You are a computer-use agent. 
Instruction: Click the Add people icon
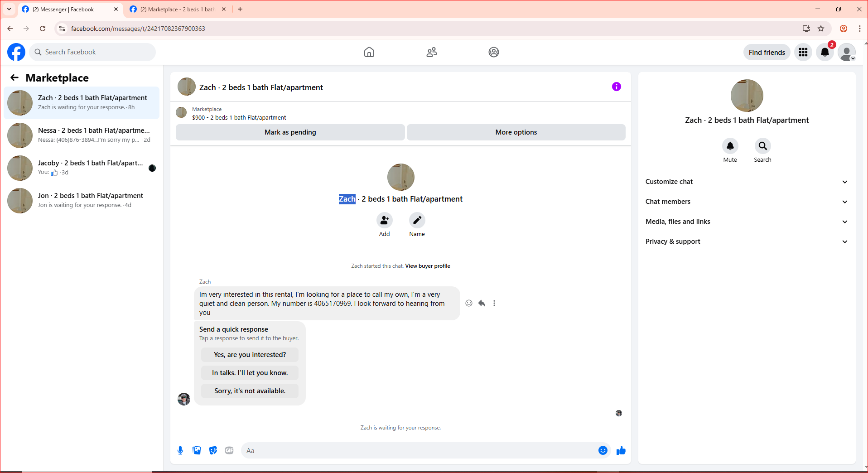pyautogui.click(x=385, y=220)
